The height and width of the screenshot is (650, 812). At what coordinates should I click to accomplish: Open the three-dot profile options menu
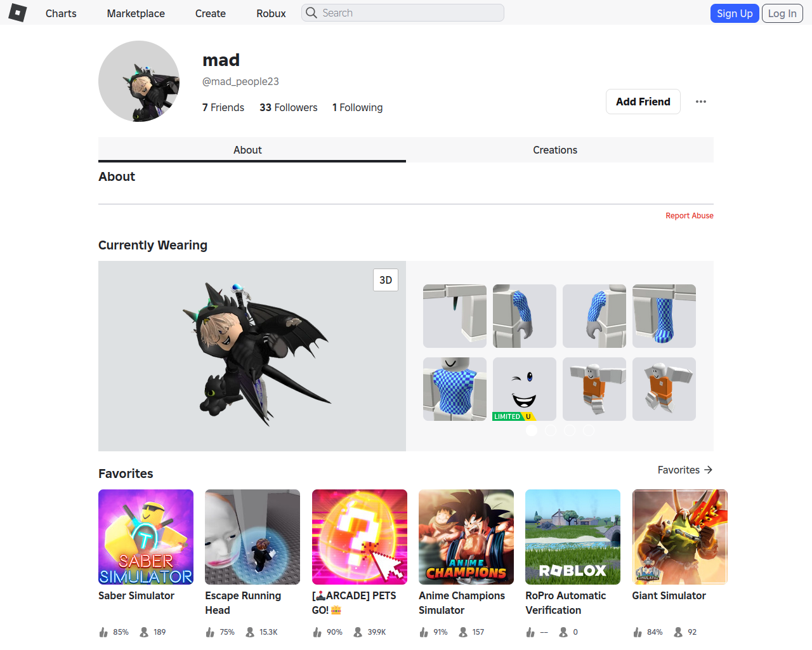[701, 102]
